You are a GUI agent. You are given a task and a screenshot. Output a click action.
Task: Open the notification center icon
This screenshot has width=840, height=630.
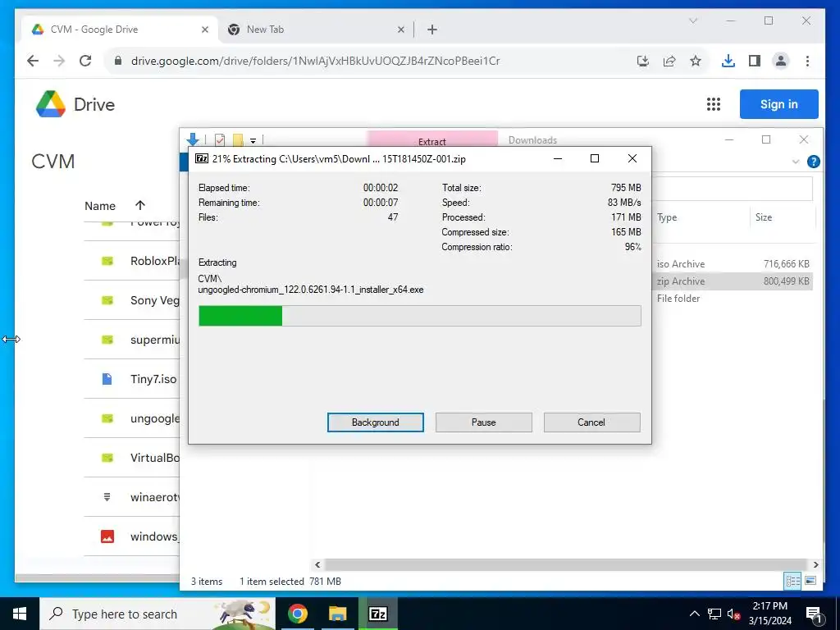coord(814,614)
